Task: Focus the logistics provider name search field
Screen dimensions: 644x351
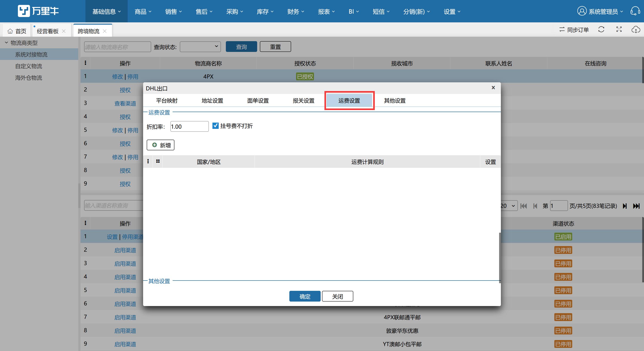Action: (117, 47)
